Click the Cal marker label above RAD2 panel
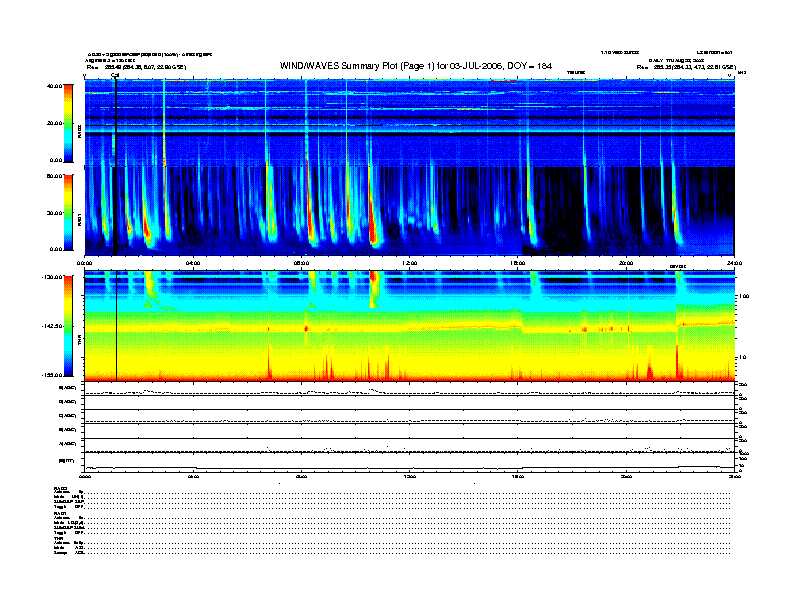The image size is (792, 612). pos(115,75)
